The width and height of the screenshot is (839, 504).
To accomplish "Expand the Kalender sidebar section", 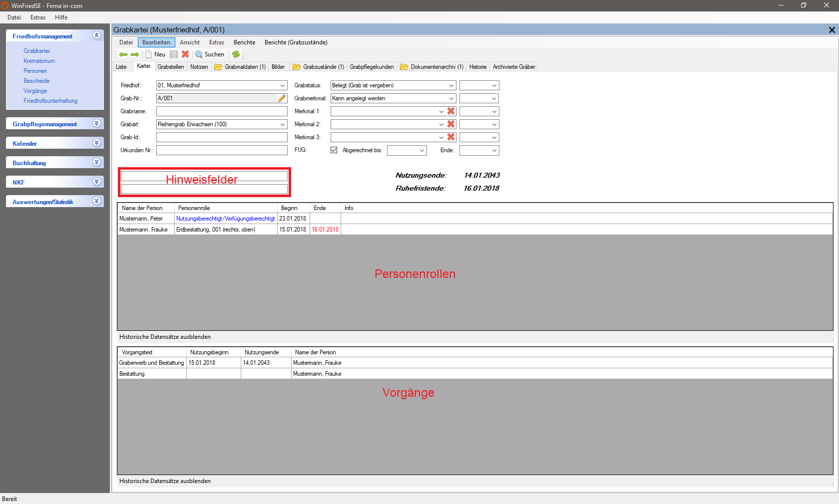I will pyautogui.click(x=97, y=143).
